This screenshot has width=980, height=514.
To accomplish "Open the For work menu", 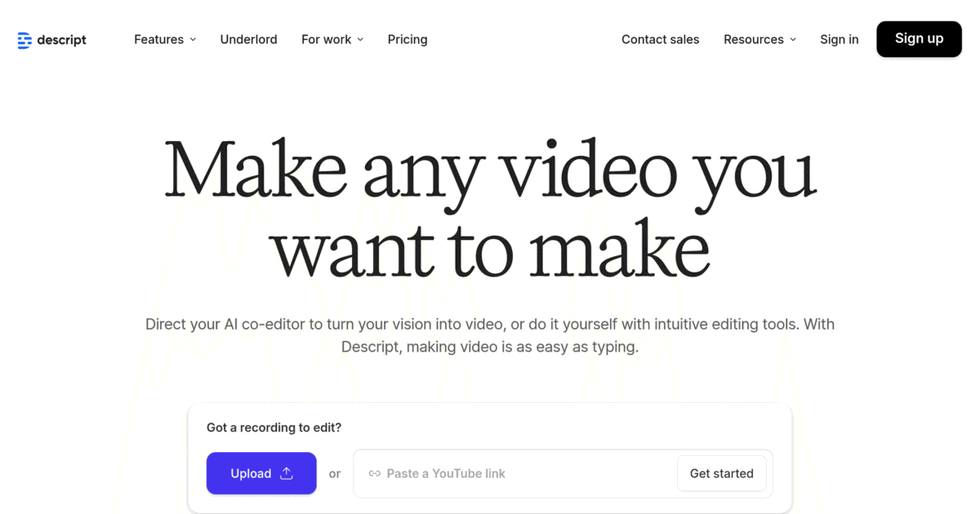I will click(326, 39).
